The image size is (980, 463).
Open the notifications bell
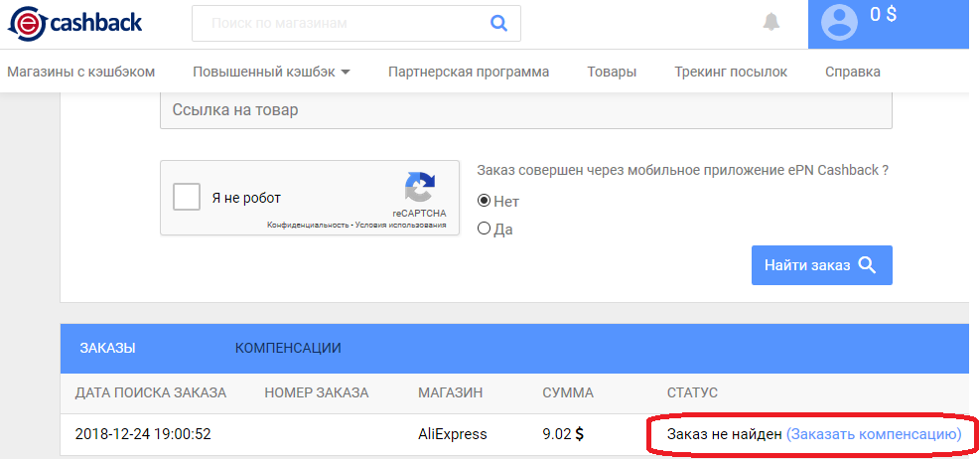pos(771,23)
